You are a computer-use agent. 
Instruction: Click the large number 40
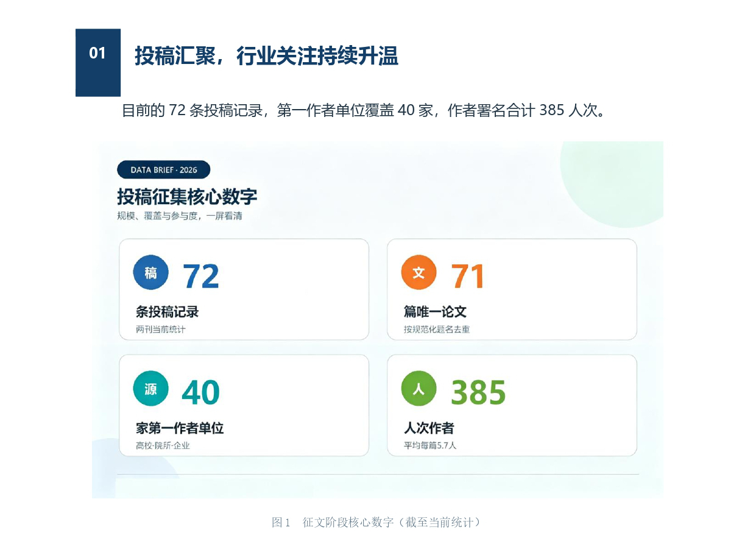coord(201,392)
